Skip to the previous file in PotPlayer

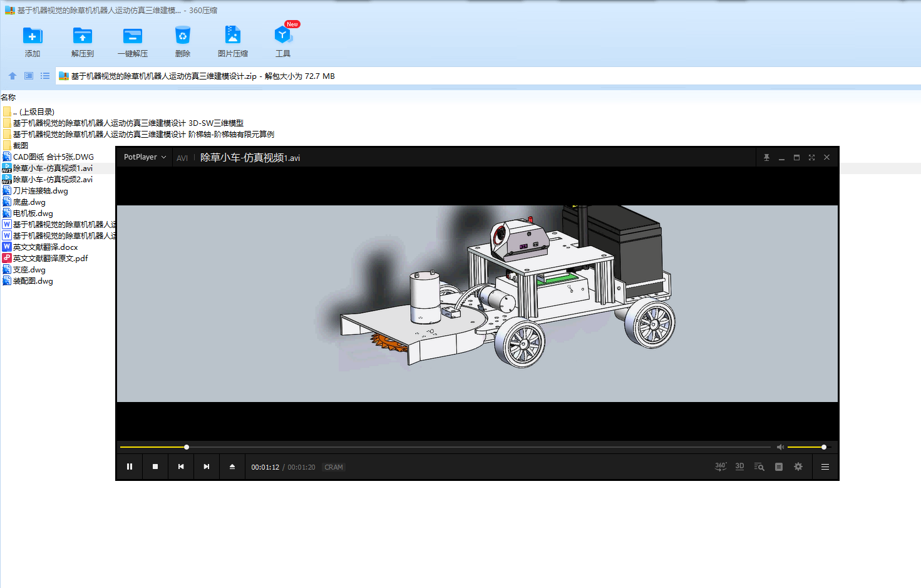click(181, 467)
